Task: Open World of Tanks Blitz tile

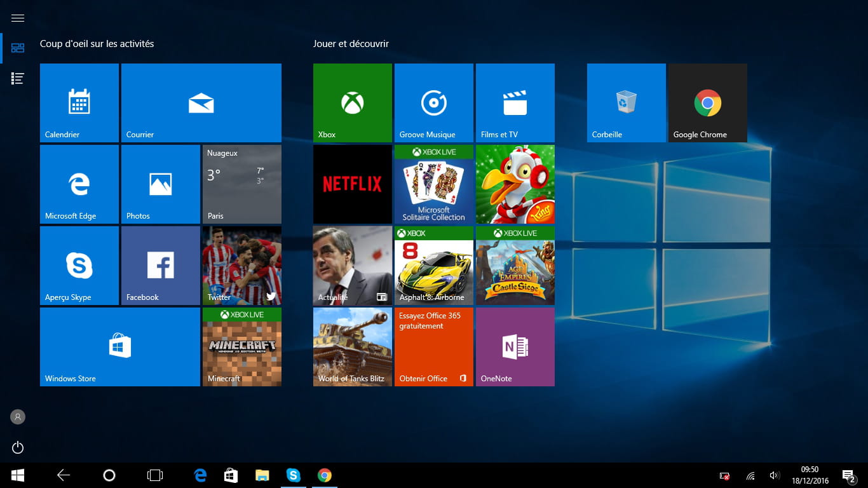Action: pos(353,346)
